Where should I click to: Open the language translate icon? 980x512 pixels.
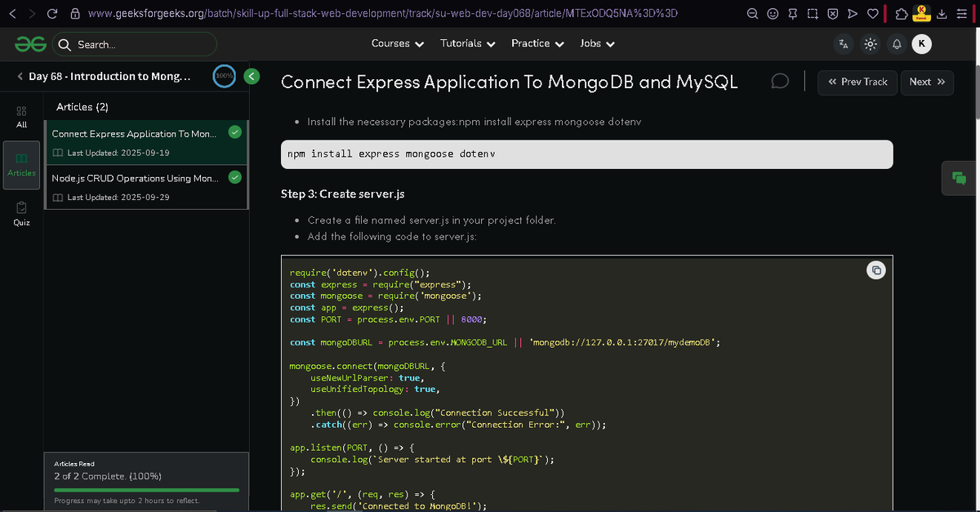(844, 44)
